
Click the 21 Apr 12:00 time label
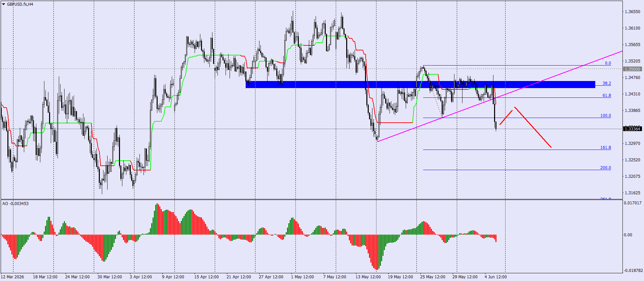pos(239,277)
